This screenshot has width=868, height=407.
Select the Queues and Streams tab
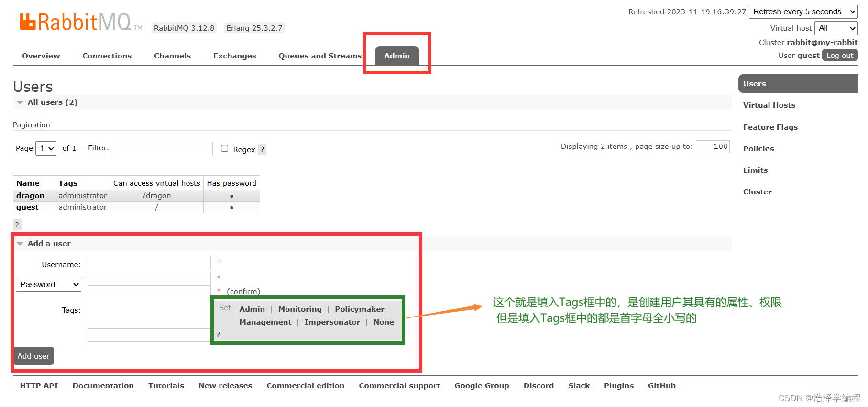point(320,56)
